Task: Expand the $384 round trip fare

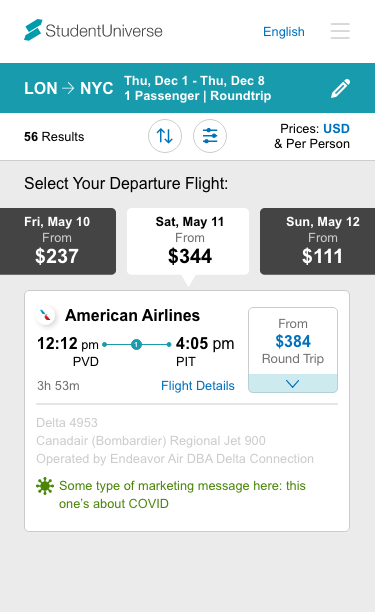Action: pyautogui.click(x=293, y=383)
